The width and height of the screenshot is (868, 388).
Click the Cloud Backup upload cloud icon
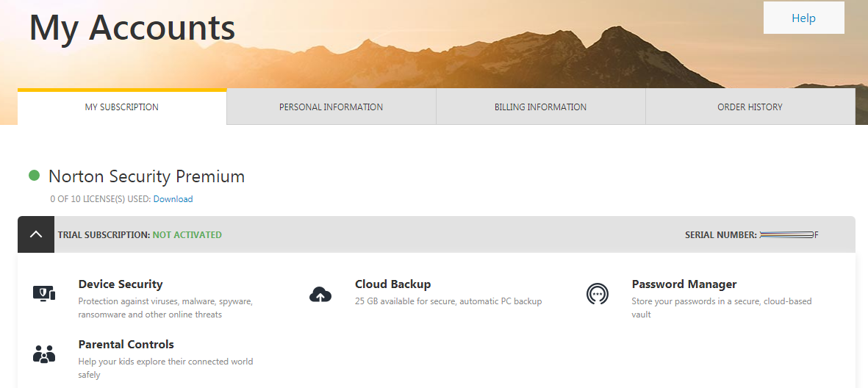[320, 295]
